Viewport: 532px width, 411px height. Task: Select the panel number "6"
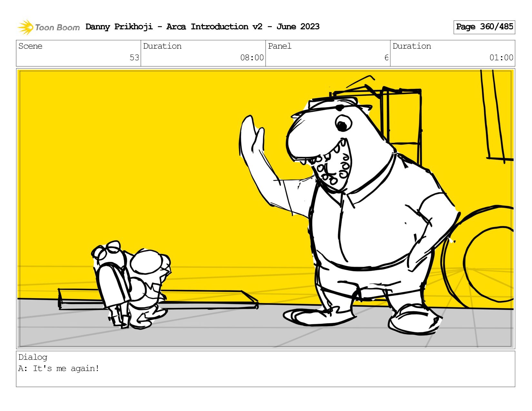tap(386, 58)
